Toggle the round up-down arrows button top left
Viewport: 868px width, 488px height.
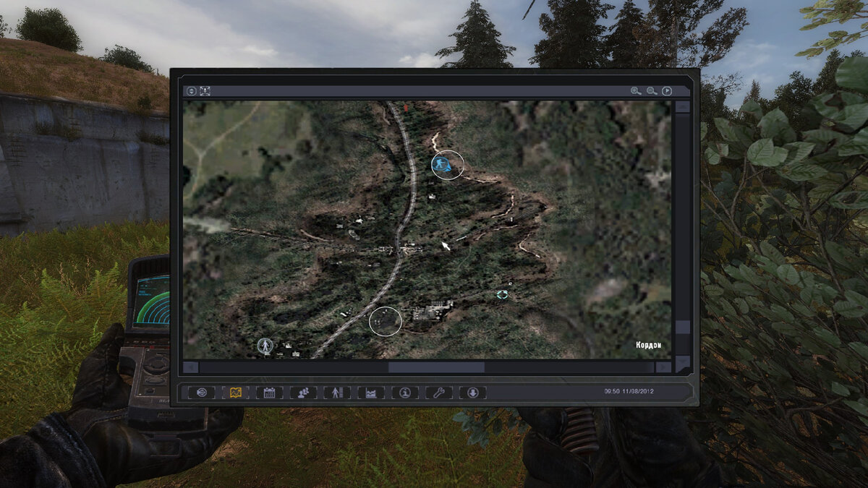(x=191, y=91)
